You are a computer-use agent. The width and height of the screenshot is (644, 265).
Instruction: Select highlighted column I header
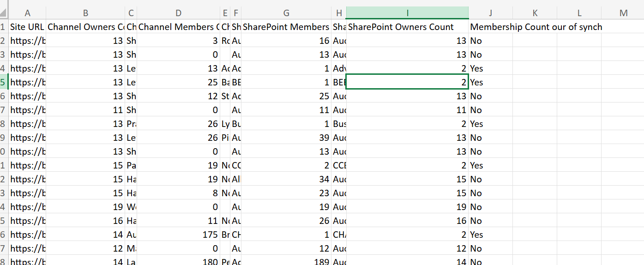pos(407,13)
